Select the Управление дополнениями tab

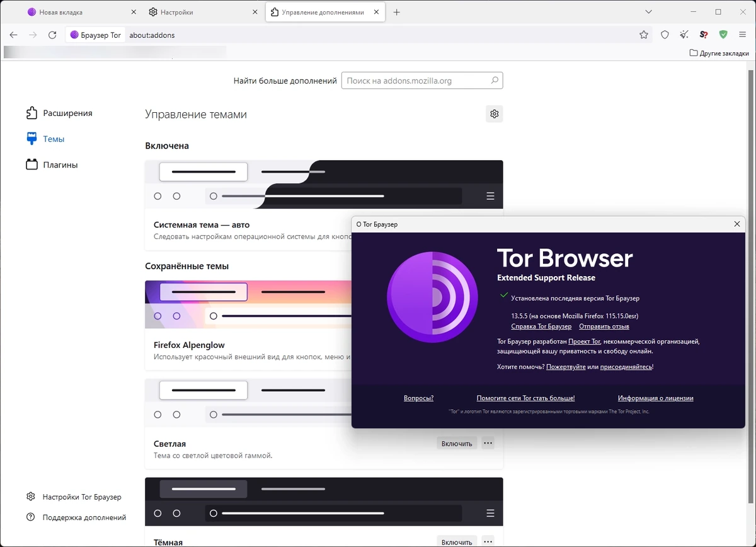(324, 12)
